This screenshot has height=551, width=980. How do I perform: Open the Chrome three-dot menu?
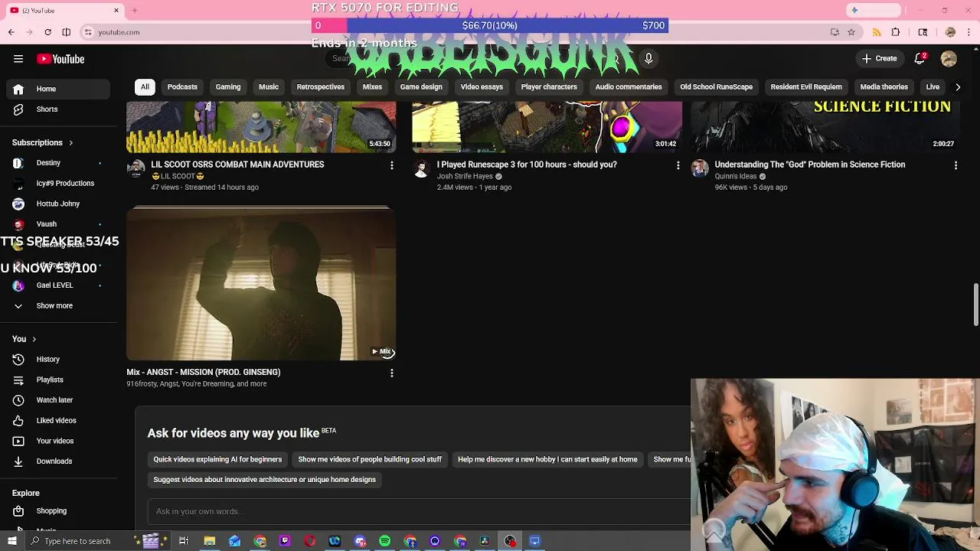(968, 32)
